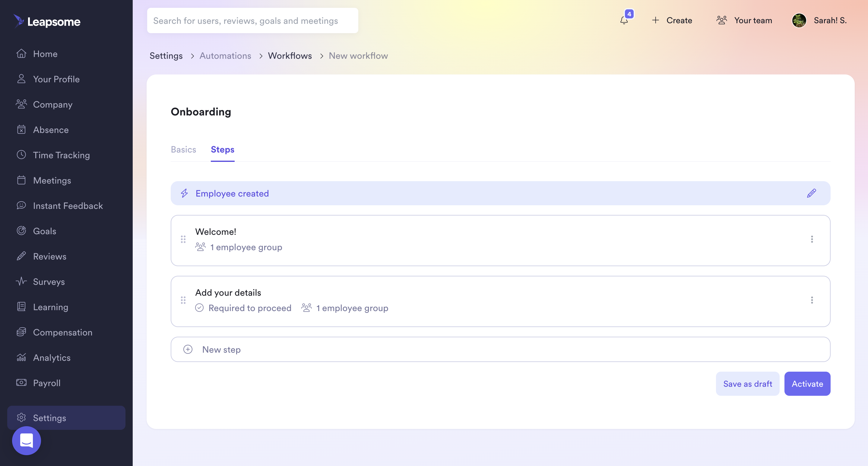Image resolution: width=868 pixels, height=466 pixels.
Task: Click the Time Tracking clock icon
Action: 21,155
